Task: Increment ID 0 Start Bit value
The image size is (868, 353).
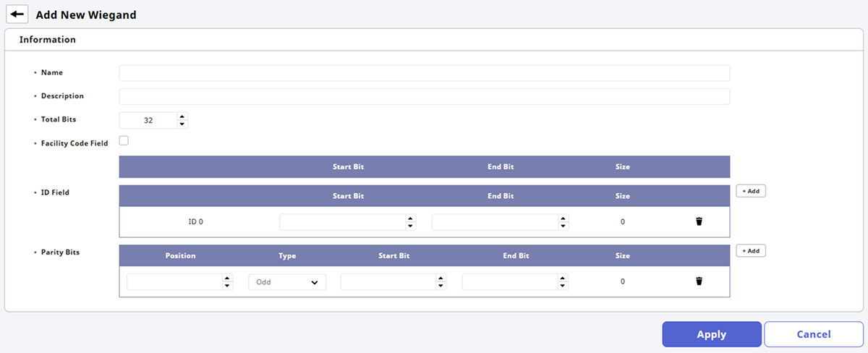Action: coord(411,218)
